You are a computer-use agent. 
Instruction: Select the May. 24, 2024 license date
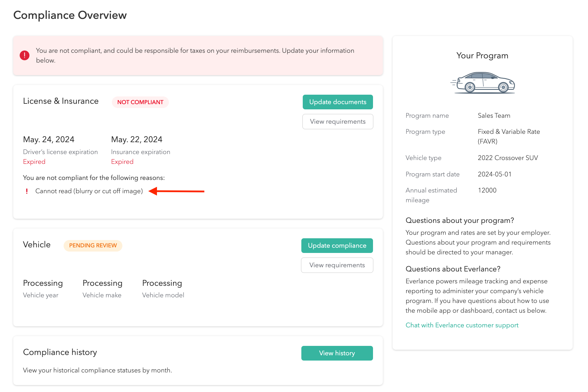(49, 139)
